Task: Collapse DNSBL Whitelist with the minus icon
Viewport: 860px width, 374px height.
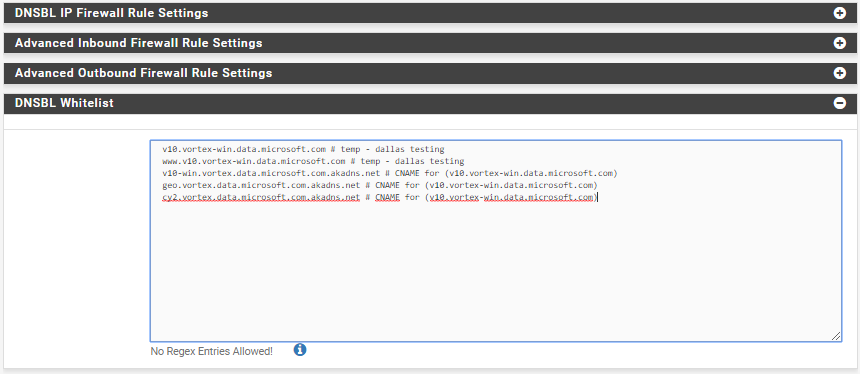Action: [x=839, y=103]
